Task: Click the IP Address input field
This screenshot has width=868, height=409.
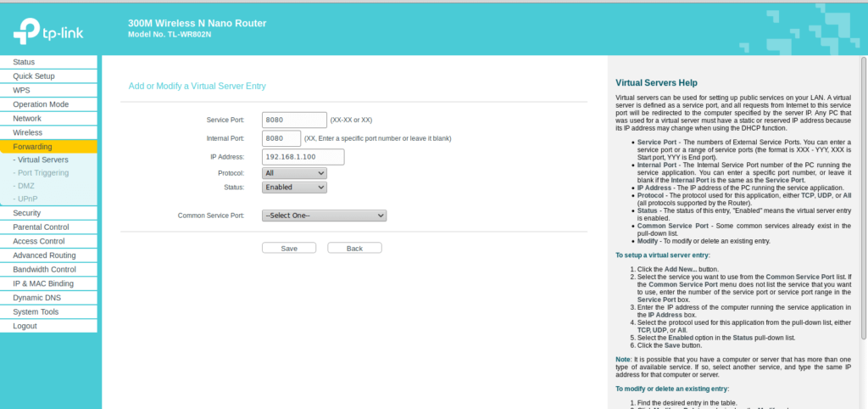Action: pyautogui.click(x=303, y=157)
